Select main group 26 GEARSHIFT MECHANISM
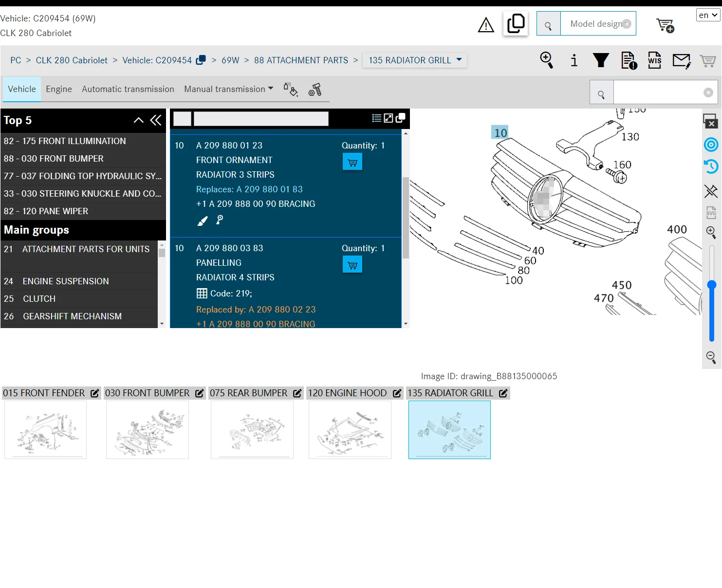This screenshot has width=722, height=588. (x=79, y=316)
